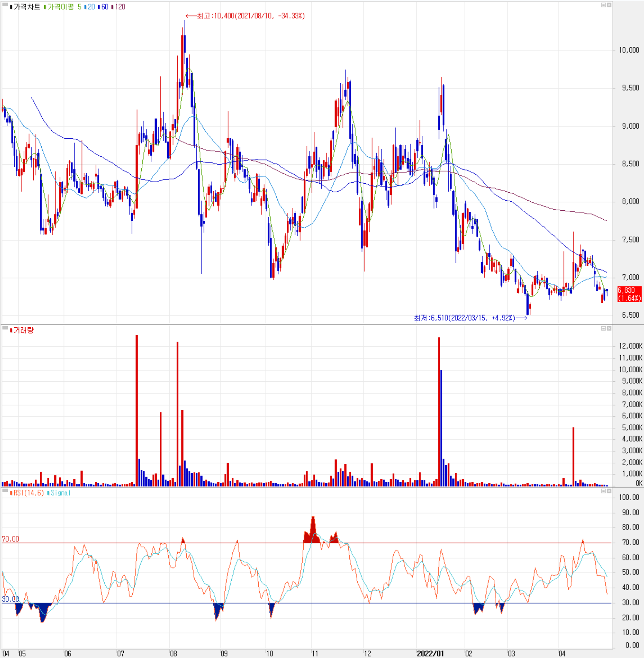Click the 12,000K volume axis label
The height and width of the screenshot is (658, 644).
[x=631, y=346]
